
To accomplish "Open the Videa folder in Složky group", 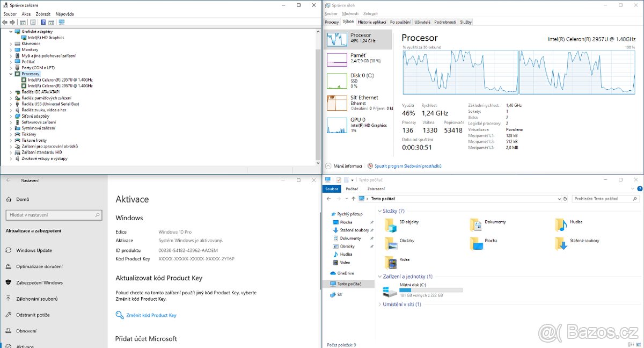I will 397,262.
